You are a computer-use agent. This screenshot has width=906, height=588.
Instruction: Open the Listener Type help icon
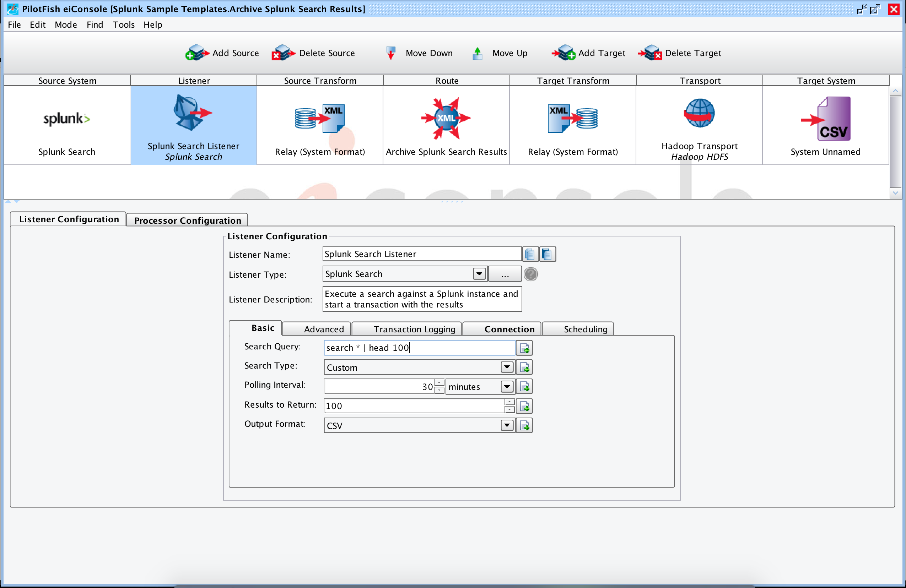click(531, 274)
